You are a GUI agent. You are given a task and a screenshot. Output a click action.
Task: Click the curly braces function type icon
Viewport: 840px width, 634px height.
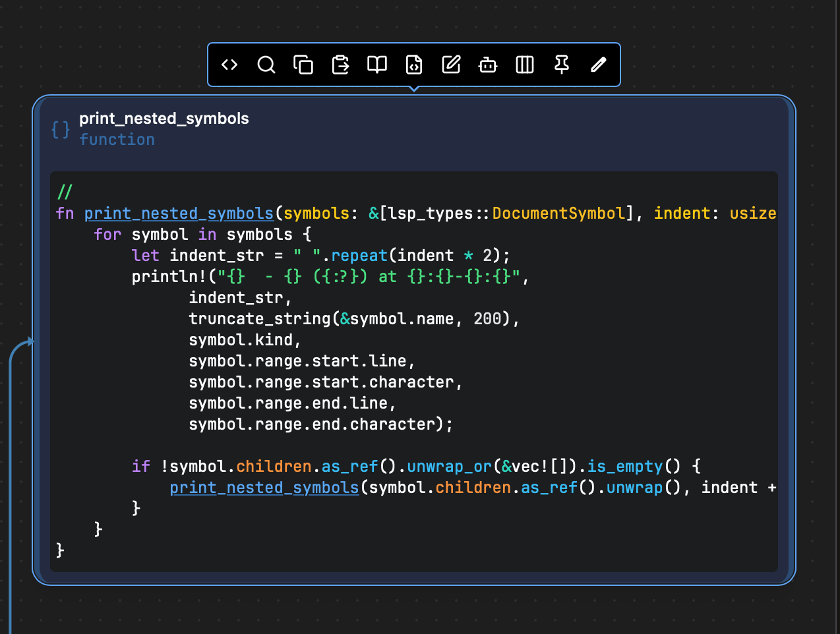click(x=61, y=129)
